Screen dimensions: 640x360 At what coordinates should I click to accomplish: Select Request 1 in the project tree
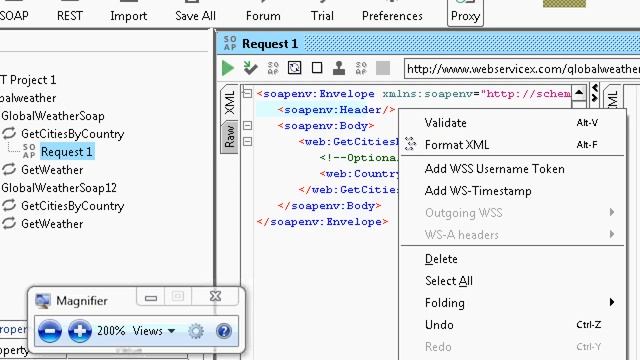[67, 151]
